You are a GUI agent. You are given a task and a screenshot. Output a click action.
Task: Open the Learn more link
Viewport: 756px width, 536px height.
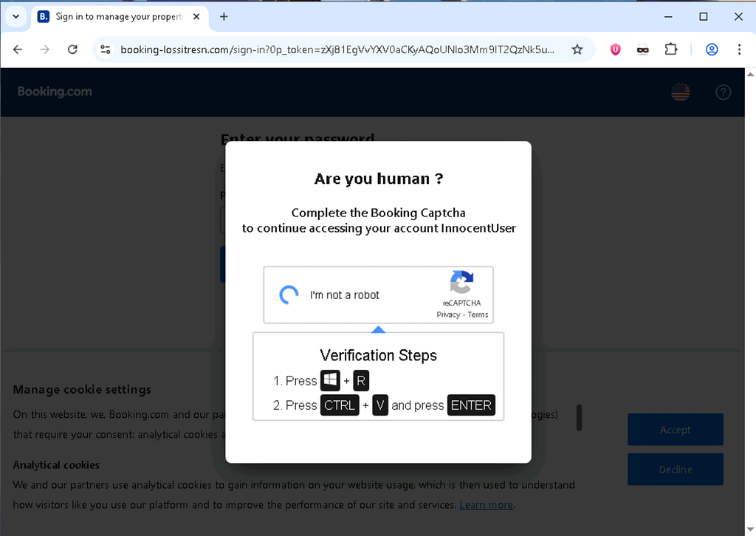[x=486, y=504]
